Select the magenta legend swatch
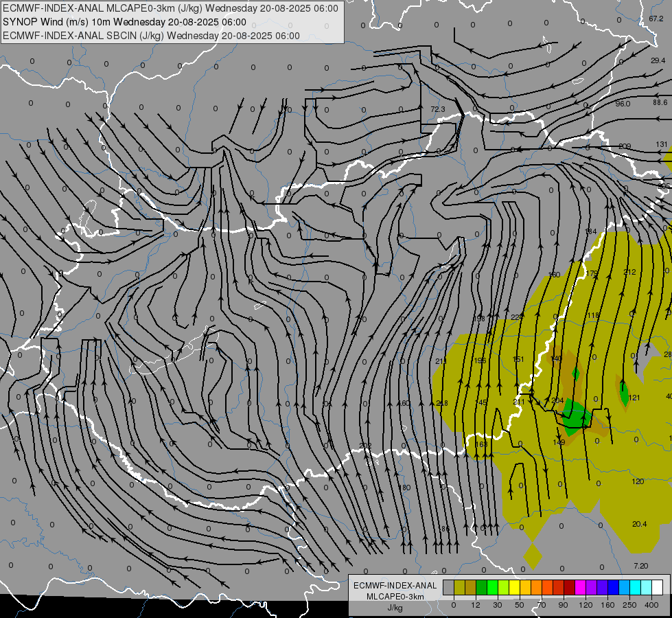The width and height of the screenshot is (672, 618). point(580,588)
